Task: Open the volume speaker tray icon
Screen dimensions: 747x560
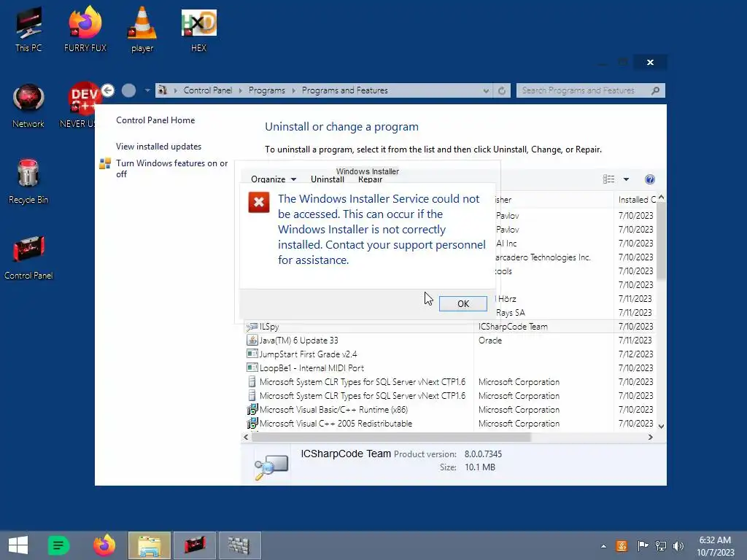Action: [678, 546]
